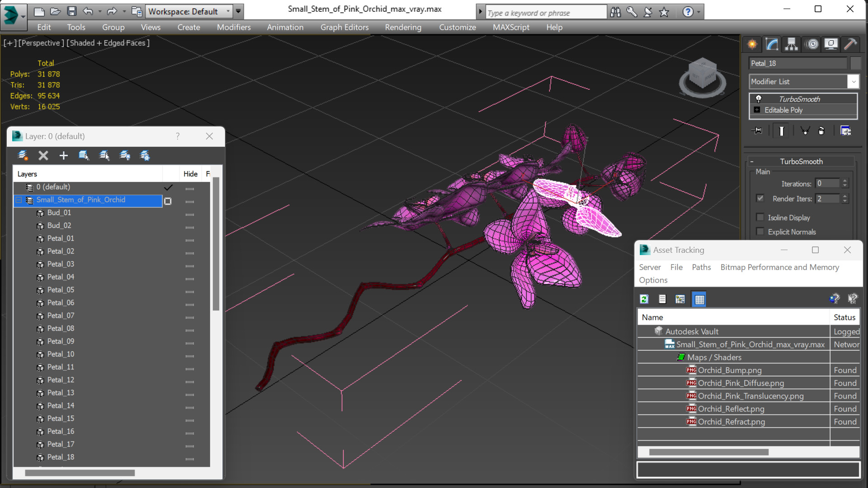The width and height of the screenshot is (868, 488).
Task: Select Petal_18 layer in the layer list
Action: click(x=59, y=457)
